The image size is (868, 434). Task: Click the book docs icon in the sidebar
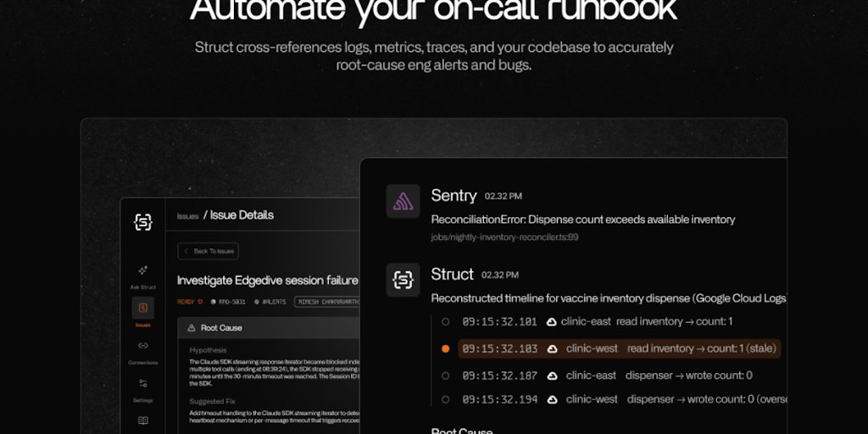click(x=142, y=420)
